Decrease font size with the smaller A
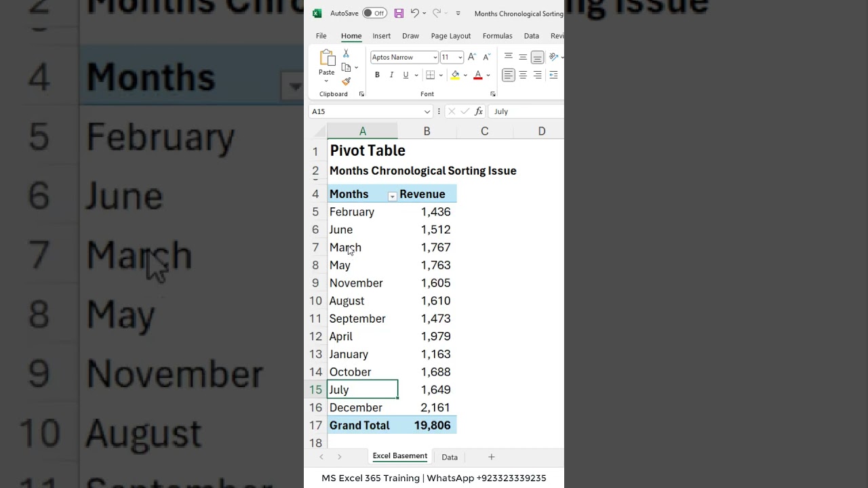868x488 pixels. tap(486, 57)
